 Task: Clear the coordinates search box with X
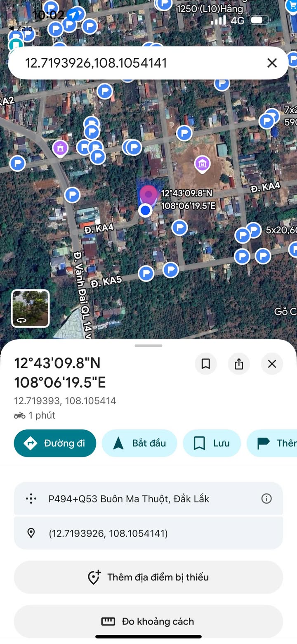pyautogui.click(x=272, y=63)
